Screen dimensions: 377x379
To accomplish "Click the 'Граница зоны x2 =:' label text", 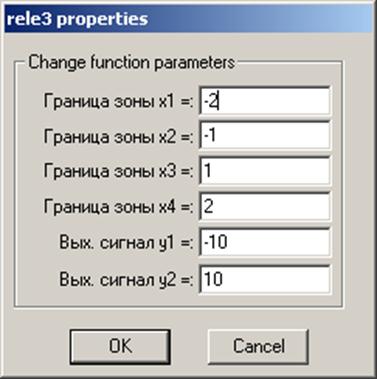I will 118,136.
